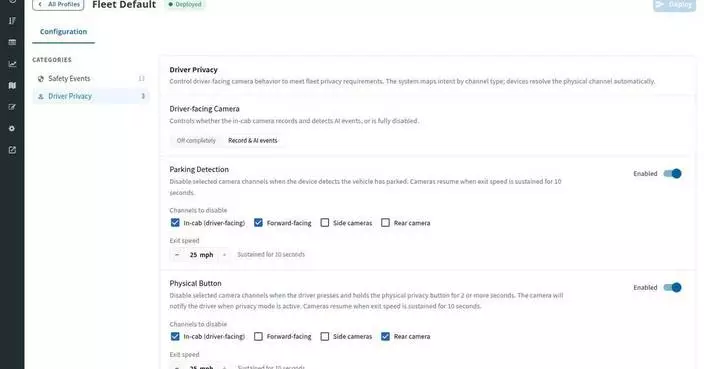Uncheck Forward-facing under Parking Detection
This screenshot has width=704, height=369.
pos(258,223)
